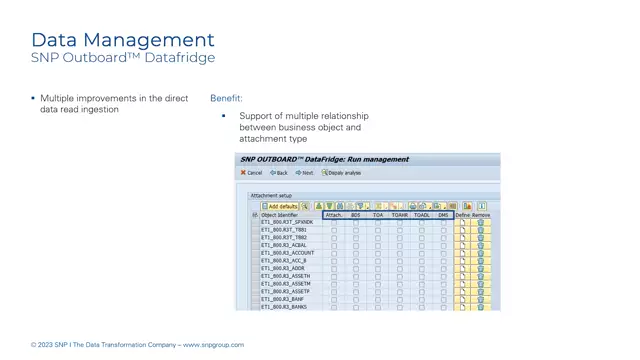Tick Attach. checkbox for ET1_800.R3_ASSETM
This screenshot has height=360, width=640.
point(334,284)
